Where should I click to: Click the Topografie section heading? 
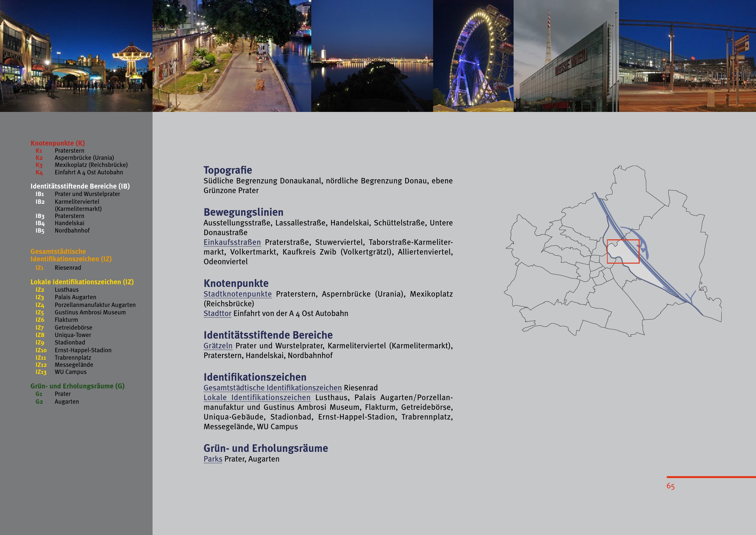[228, 170]
